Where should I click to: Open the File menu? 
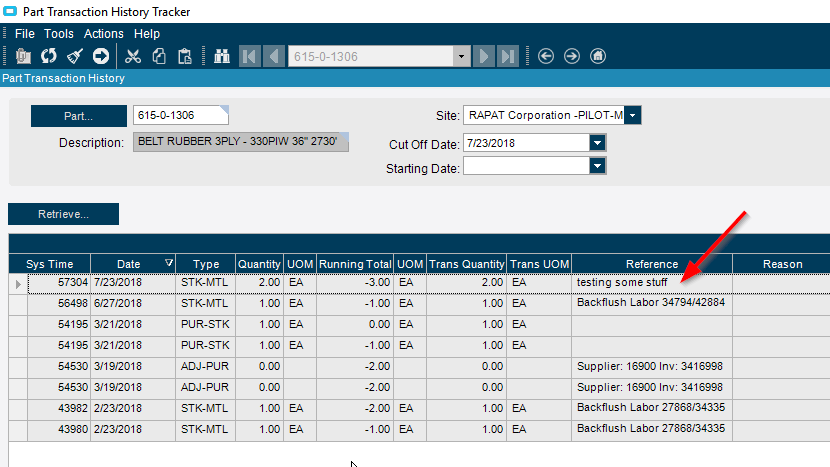point(25,34)
